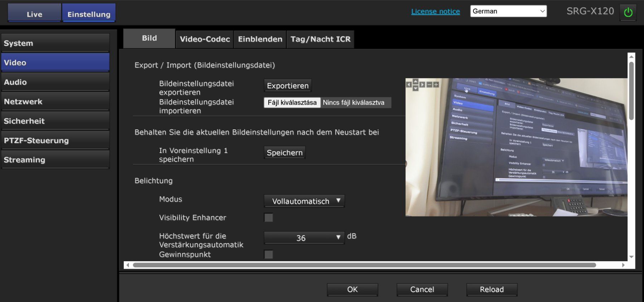644x302 pixels.
Task: Click 'Export / Import (Bildeinstellungsdatei)' heading
Action: click(205, 65)
